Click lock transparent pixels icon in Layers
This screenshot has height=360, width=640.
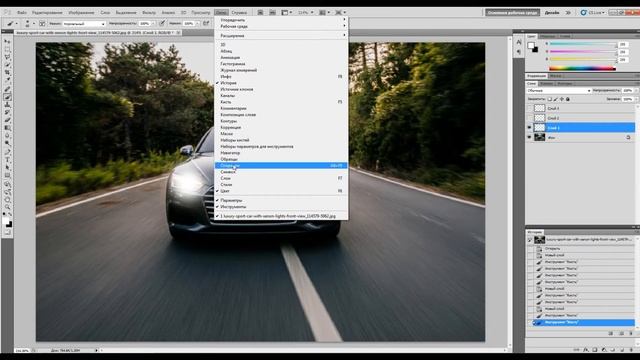(x=549, y=99)
